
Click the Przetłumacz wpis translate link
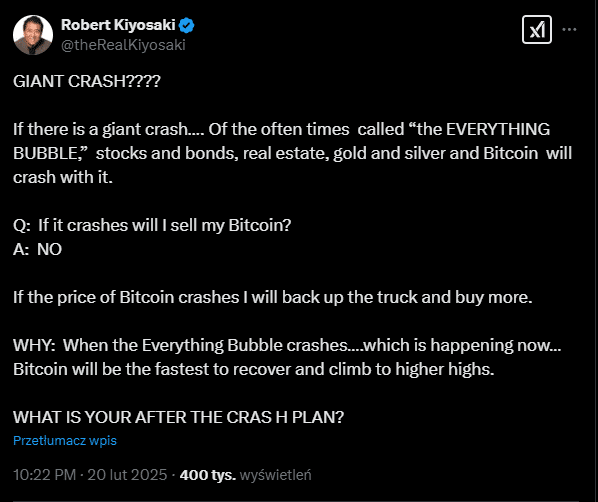pos(65,441)
